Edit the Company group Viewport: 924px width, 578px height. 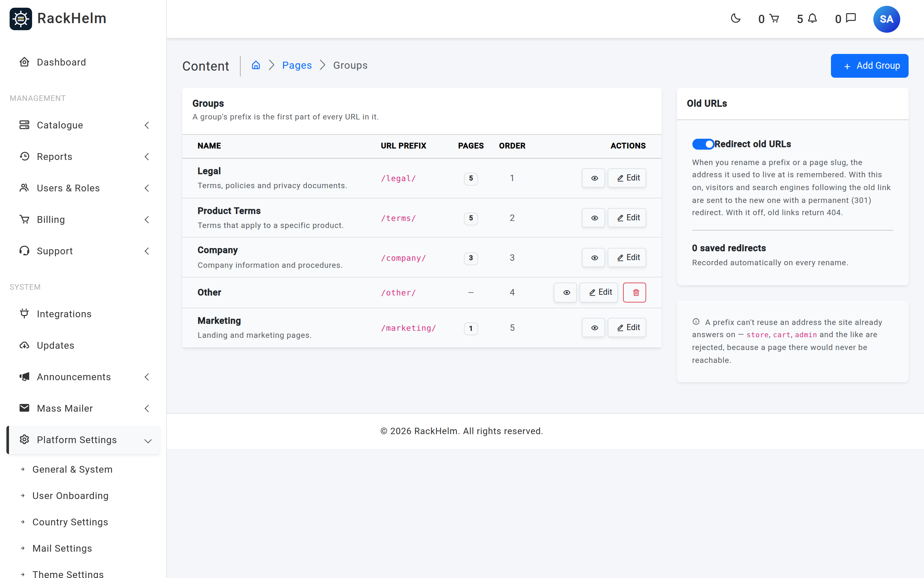click(627, 258)
